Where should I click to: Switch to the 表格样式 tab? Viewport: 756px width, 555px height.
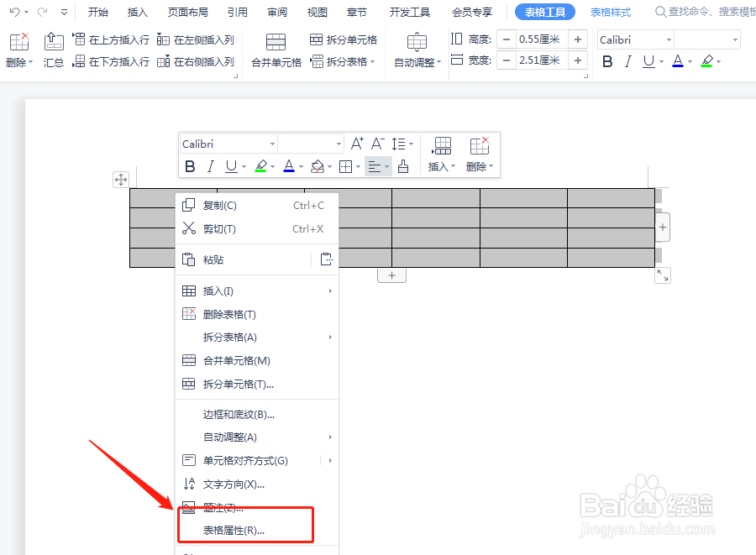click(610, 12)
